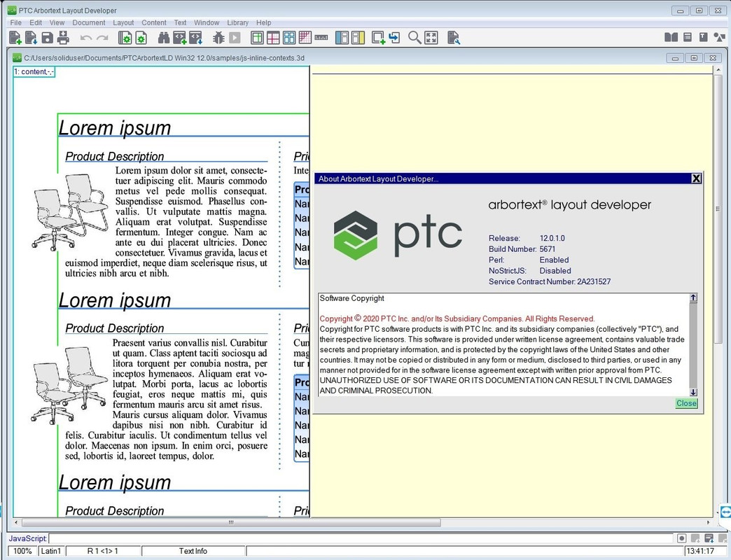This screenshot has width=731, height=560.
Task: Open the Layout menu
Action: click(123, 22)
